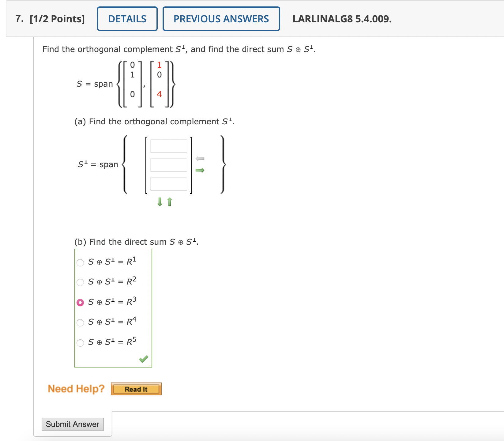The width and height of the screenshot is (504, 441).
Task: Select the S ⊕ S⊥ = R5 option
Action: (x=81, y=343)
